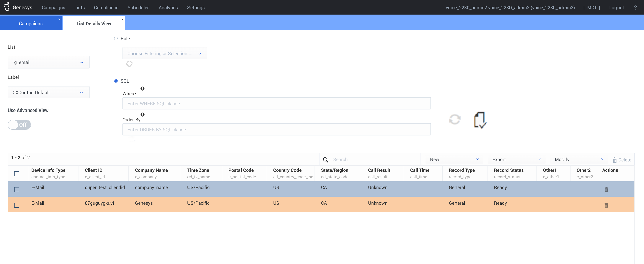Image resolution: width=644 pixels, height=264 pixels.
Task: Select the Rule radio button
Action: [x=116, y=39]
